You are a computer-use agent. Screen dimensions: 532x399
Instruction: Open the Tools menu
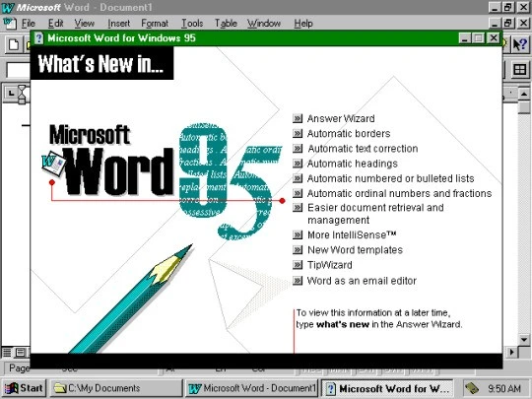click(192, 23)
